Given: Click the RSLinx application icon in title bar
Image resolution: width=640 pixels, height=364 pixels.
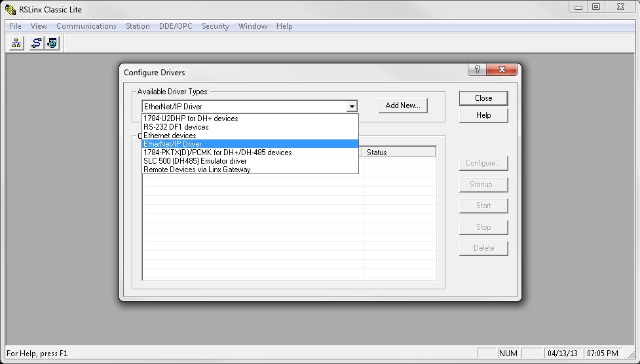Looking at the screenshot, I should 10,9.
